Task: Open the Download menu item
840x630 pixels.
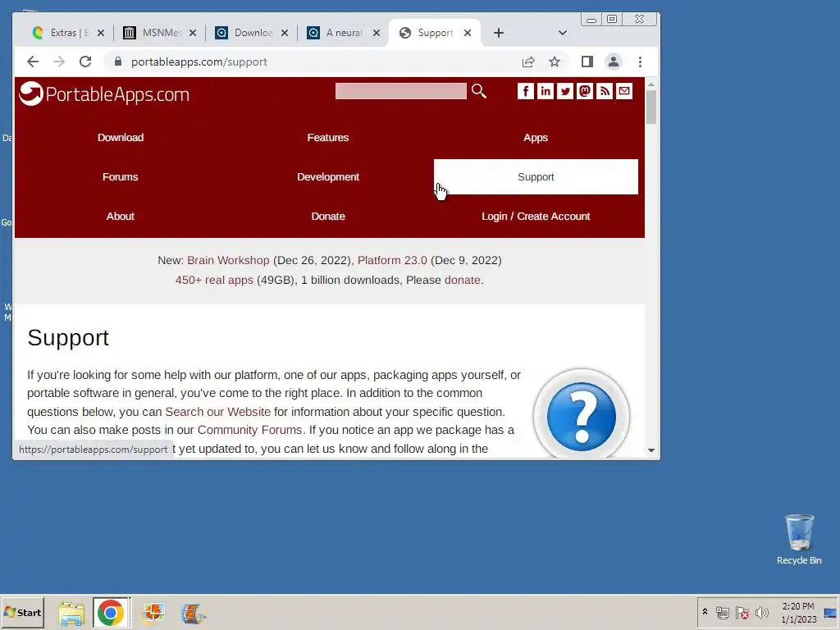Action: (121, 138)
